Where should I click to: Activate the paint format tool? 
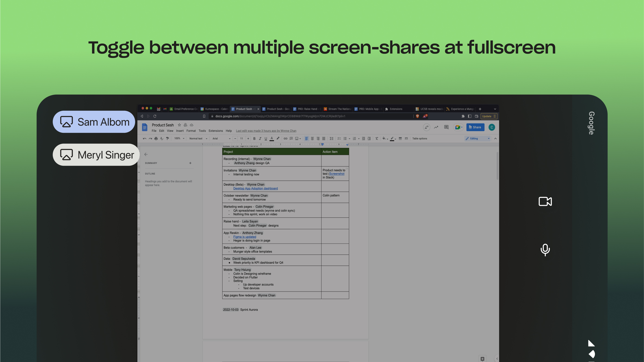[x=168, y=139]
